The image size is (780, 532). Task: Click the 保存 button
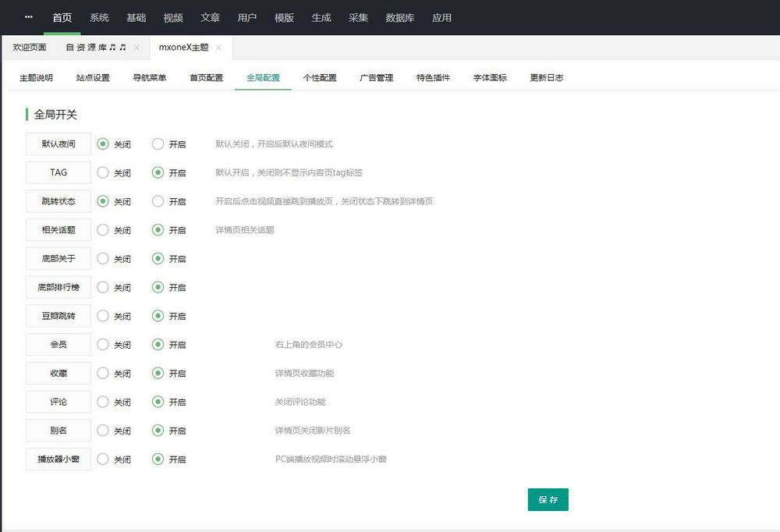coord(548,499)
